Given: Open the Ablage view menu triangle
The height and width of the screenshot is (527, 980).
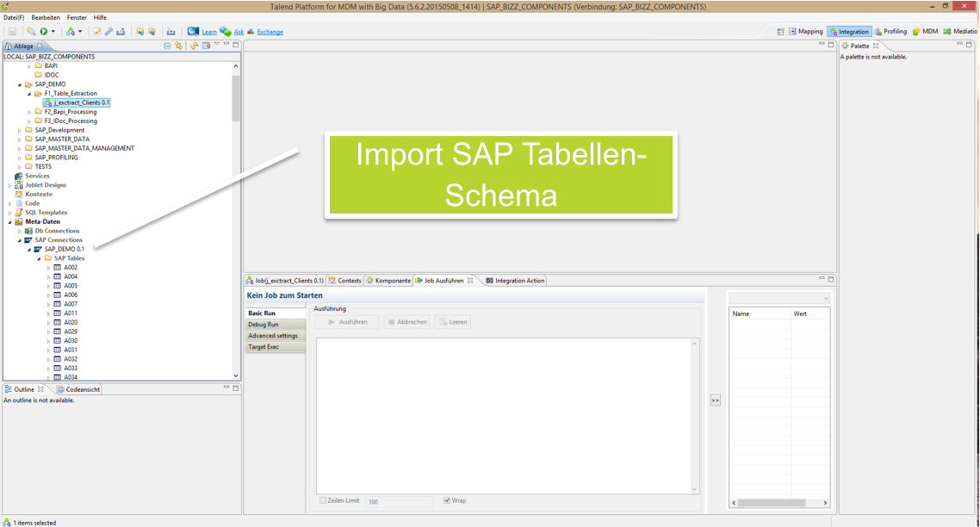Looking at the screenshot, I should tap(217, 44).
